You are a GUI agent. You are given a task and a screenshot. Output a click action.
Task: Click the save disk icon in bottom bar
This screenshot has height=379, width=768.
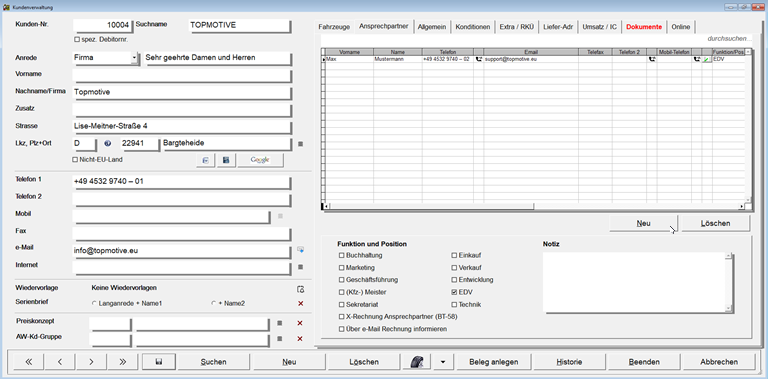coord(159,362)
